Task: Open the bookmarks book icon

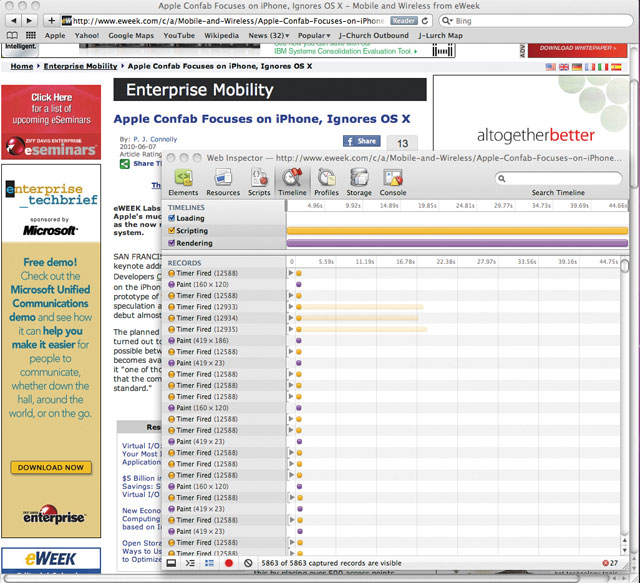Action: pyautogui.click(x=13, y=36)
